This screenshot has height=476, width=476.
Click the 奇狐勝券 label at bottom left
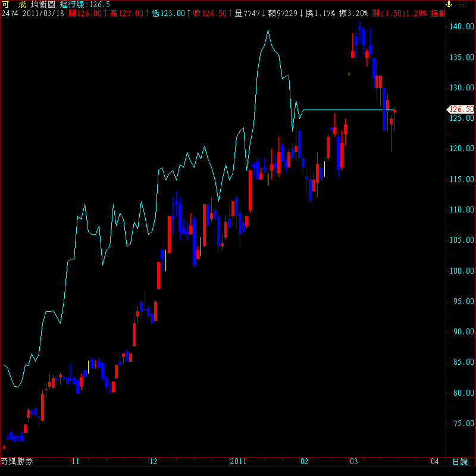click(17, 461)
